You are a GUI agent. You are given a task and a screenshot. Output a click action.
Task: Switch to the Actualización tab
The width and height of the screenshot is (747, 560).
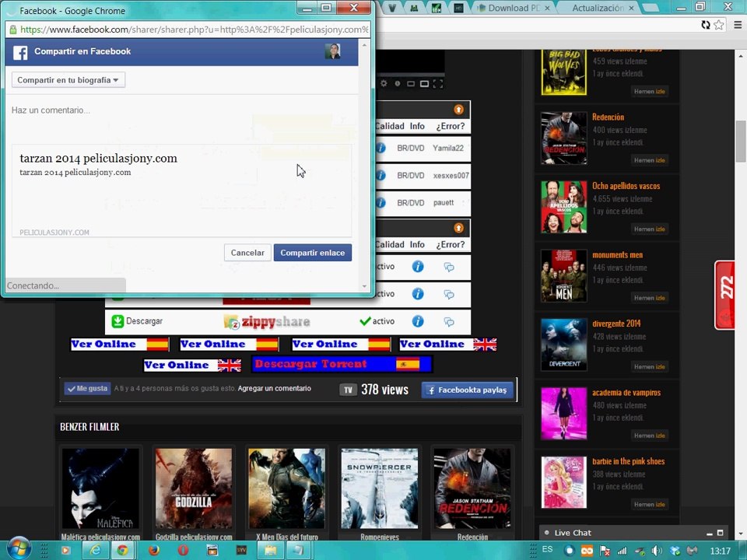(x=598, y=8)
